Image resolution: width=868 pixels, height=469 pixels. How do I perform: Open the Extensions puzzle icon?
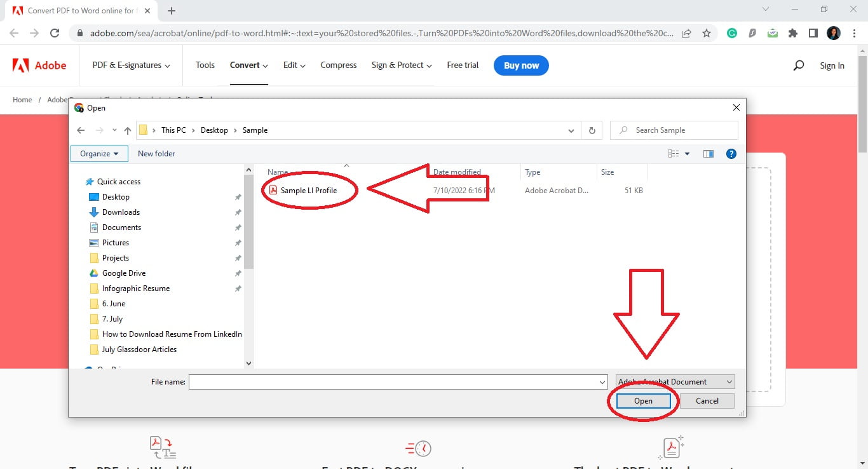[x=792, y=33]
